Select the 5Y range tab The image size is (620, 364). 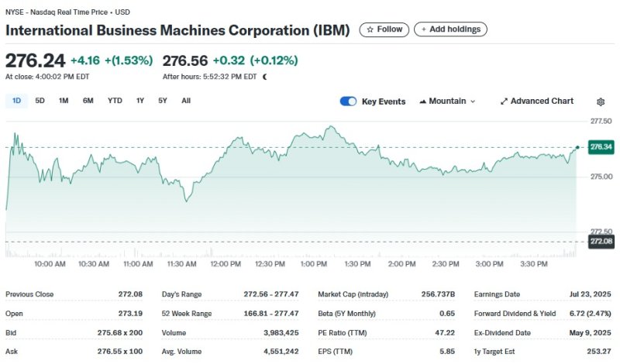point(163,101)
